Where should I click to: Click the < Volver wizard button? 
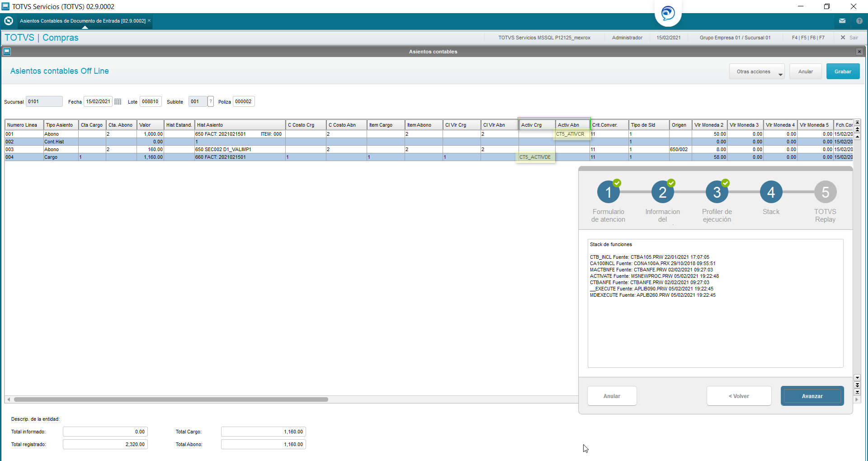[x=739, y=396]
